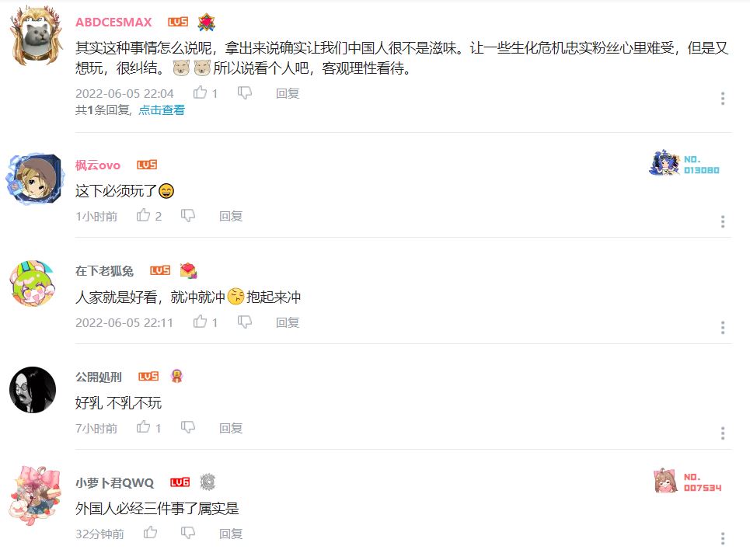Click the NO. 013080 fan badge

click(685, 164)
